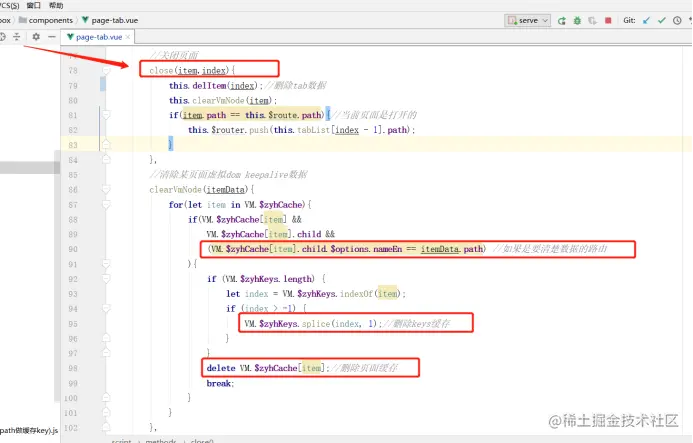Image resolution: width=693 pixels, height=443 pixels.
Task: Click delete VM.$zyhCache statement on line 98
Action: pyautogui.click(x=267, y=368)
